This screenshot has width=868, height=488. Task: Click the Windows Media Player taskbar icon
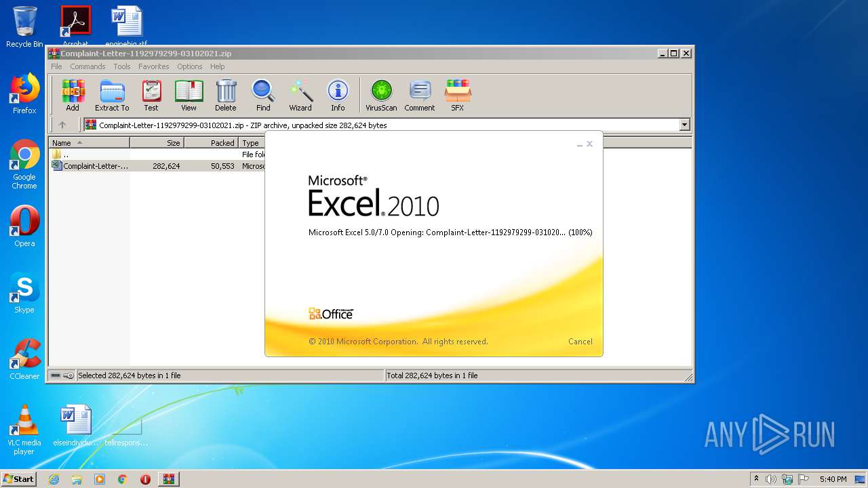(x=100, y=479)
